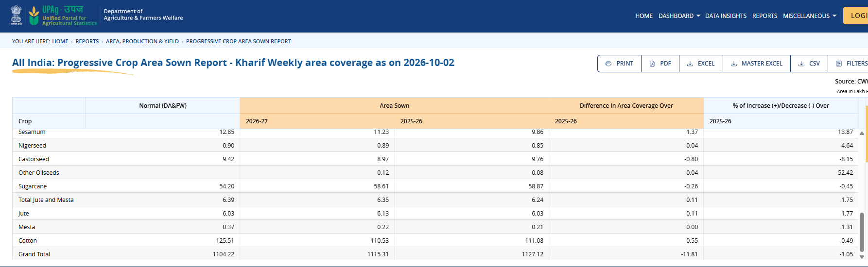Go to HOME in top navigation

[x=644, y=16]
